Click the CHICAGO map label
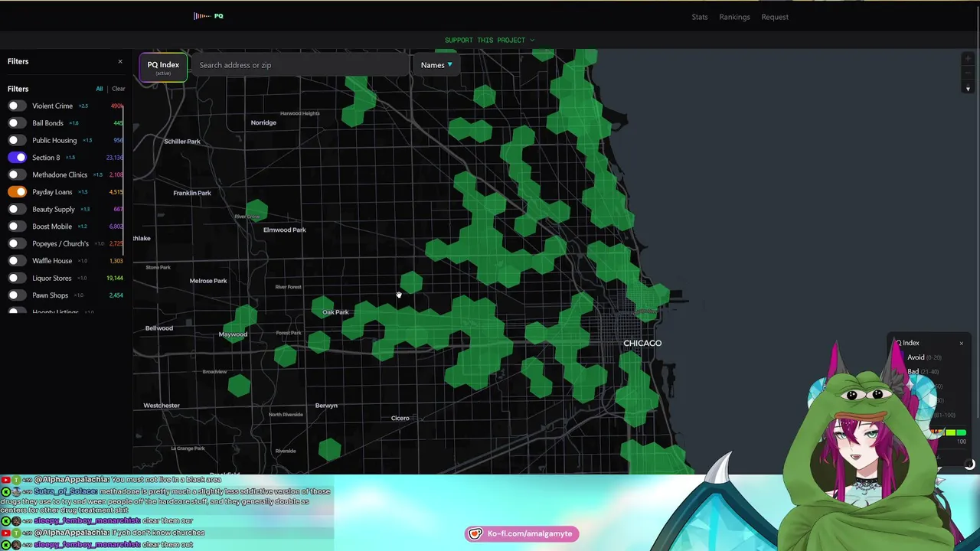 click(x=642, y=343)
